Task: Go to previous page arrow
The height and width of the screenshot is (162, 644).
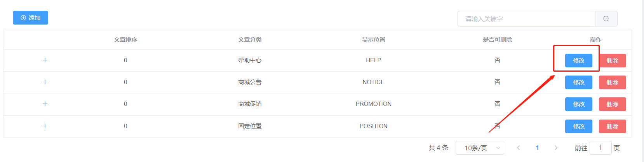Action: 518,148
